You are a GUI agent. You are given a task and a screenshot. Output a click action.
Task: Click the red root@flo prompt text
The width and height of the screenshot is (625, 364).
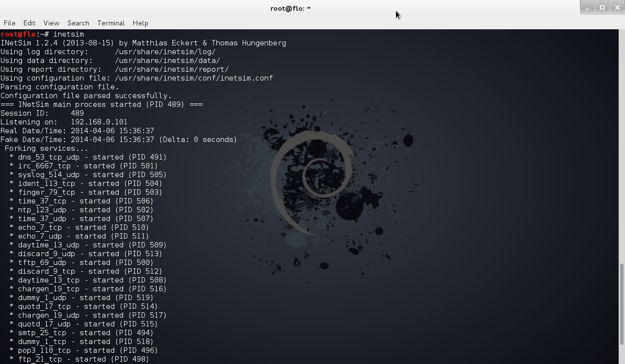click(18, 34)
